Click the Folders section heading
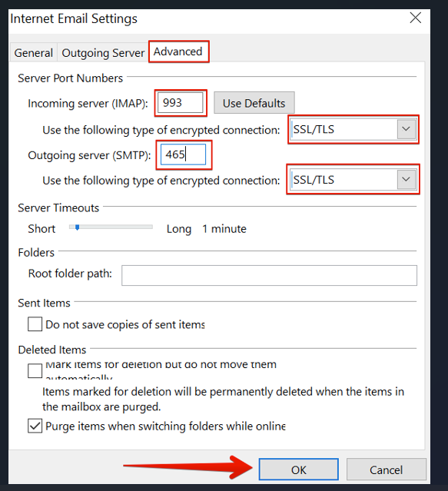This screenshot has height=491, width=448. (36, 252)
